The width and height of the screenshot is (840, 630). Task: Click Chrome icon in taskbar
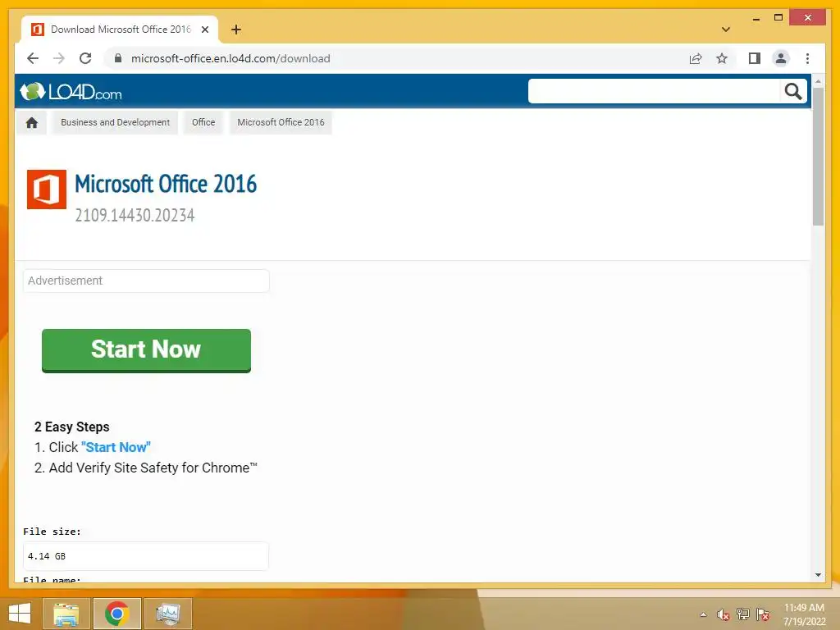pos(116,614)
